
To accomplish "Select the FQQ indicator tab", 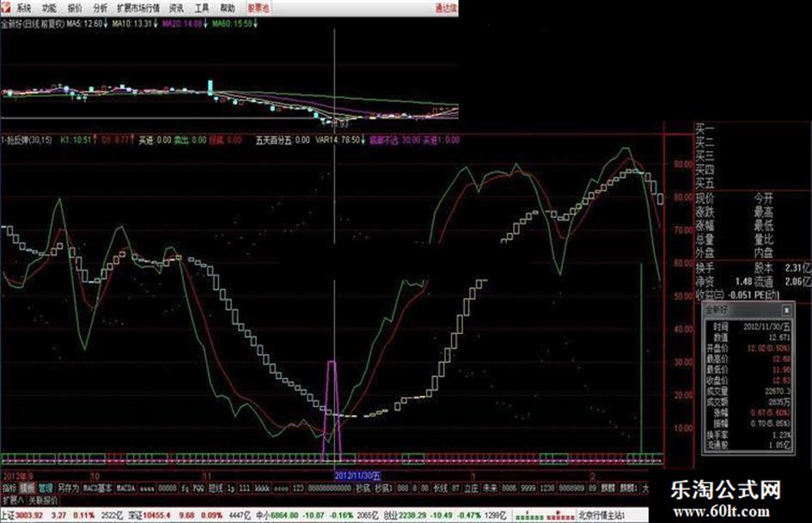I will point(198,488).
